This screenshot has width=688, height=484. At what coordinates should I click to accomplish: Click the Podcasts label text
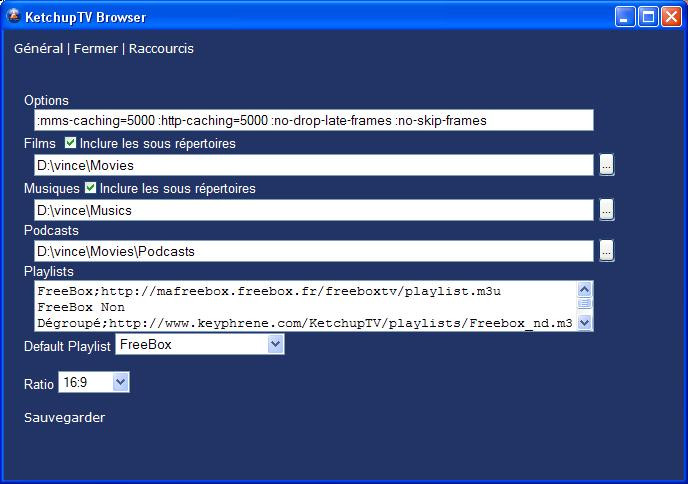point(51,230)
